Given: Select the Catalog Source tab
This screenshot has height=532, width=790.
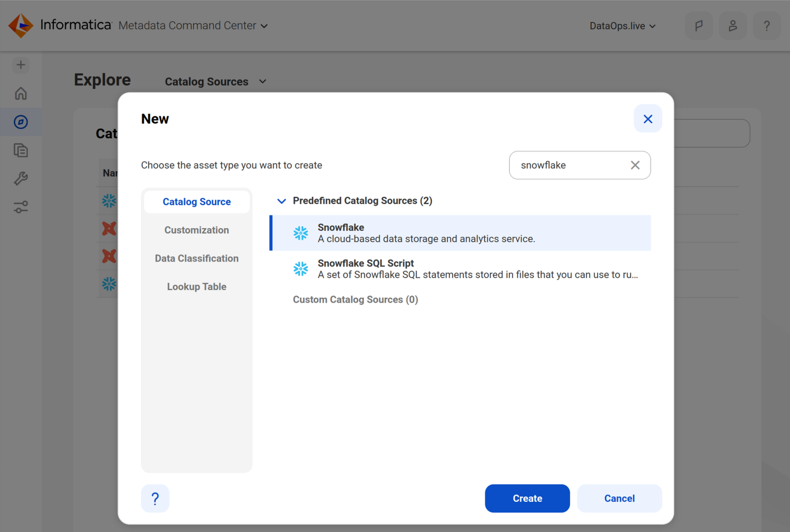Looking at the screenshot, I should pos(197,202).
